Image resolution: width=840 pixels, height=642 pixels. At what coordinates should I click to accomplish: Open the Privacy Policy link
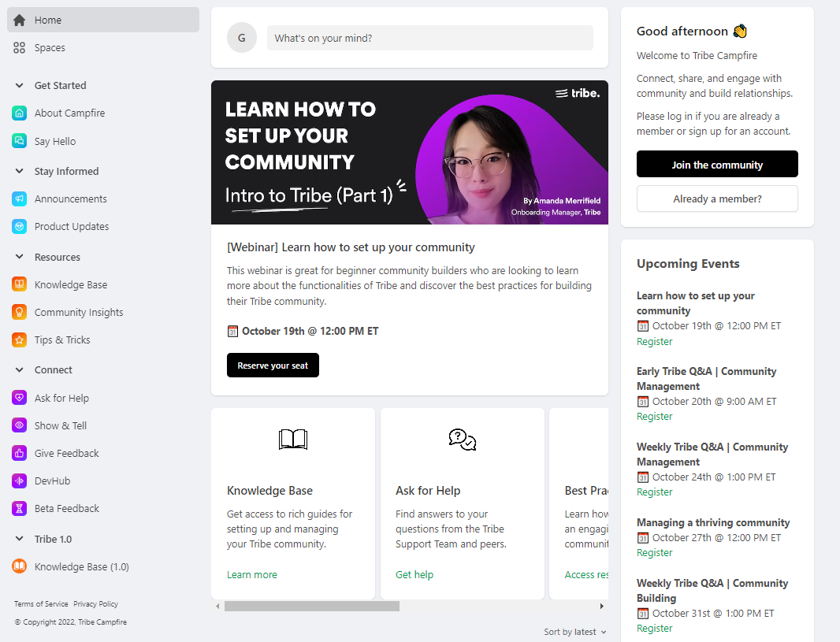coord(96,604)
